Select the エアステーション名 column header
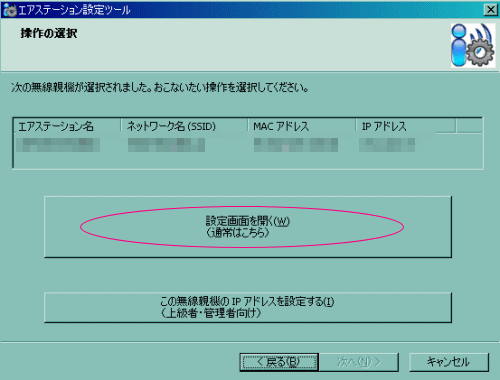500x380 pixels. click(67, 126)
